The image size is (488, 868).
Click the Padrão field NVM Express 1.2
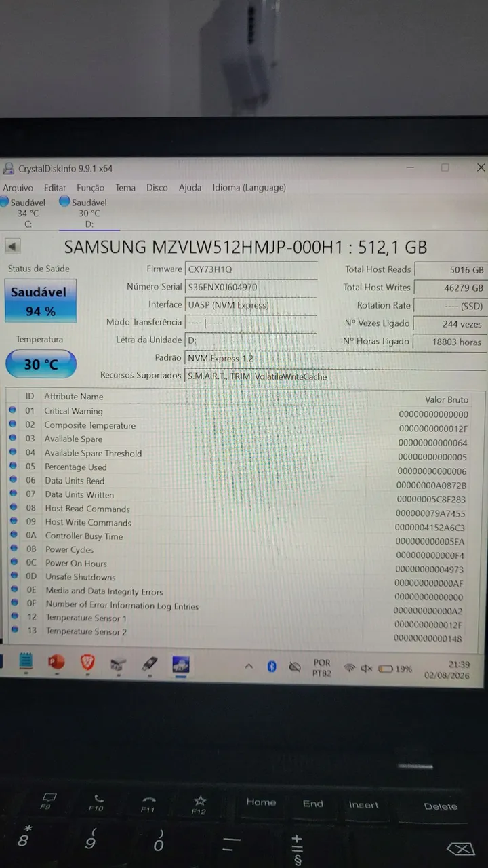click(x=335, y=358)
